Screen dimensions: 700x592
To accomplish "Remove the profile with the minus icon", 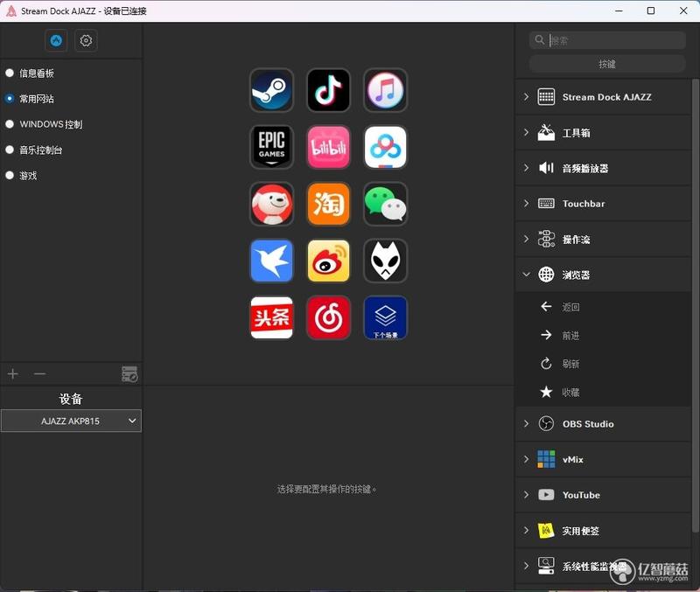I will [39, 374].
